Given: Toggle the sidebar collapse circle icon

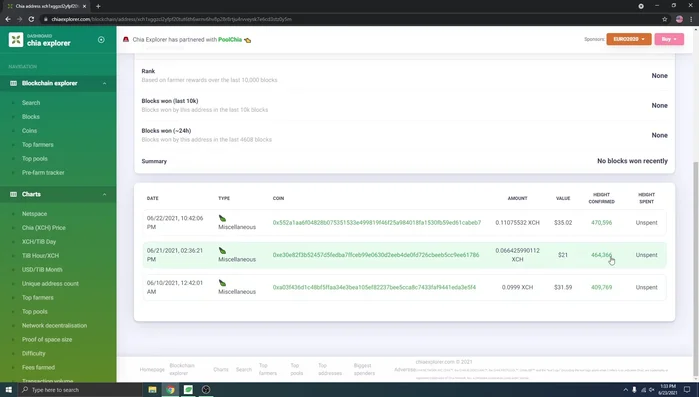Looking at the screenshot, I should point(101,40).
